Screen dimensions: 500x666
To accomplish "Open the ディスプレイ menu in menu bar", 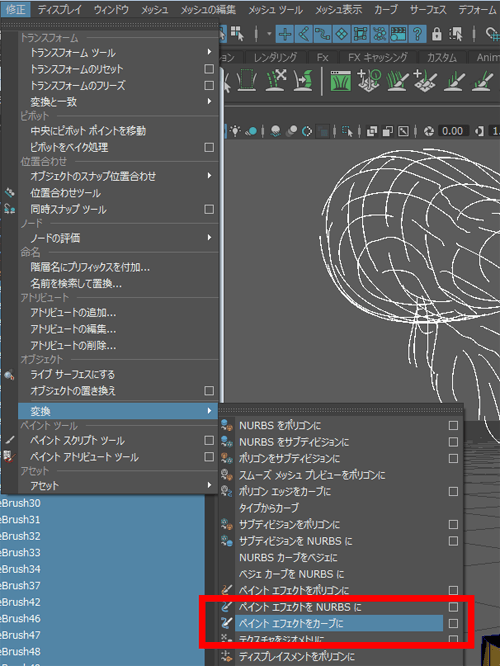I will click(x=59, y=9).
